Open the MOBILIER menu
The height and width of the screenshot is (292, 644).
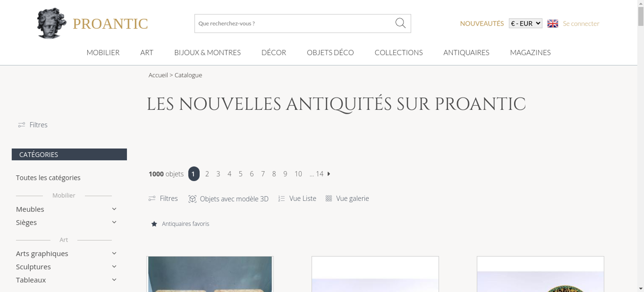[103, 52]
